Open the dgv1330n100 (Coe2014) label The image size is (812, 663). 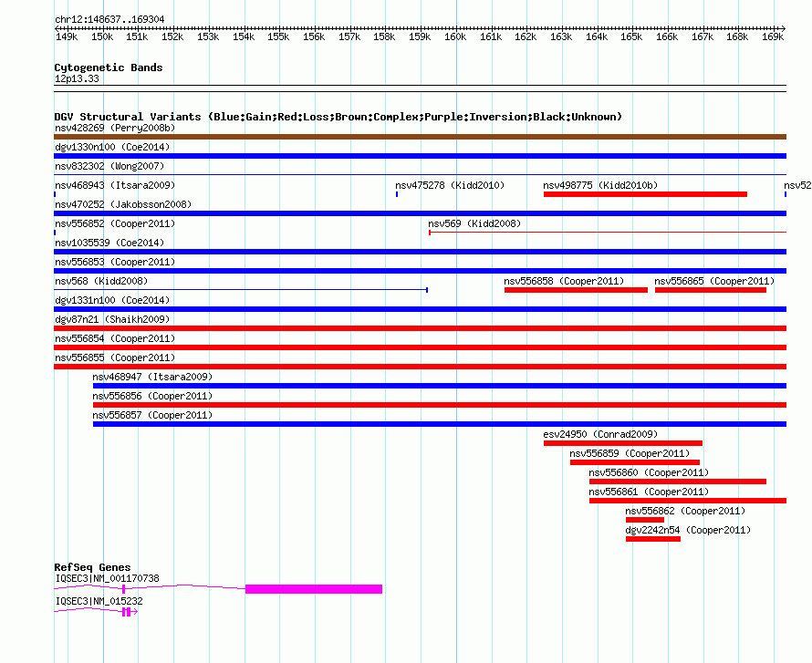pos(112,147)
